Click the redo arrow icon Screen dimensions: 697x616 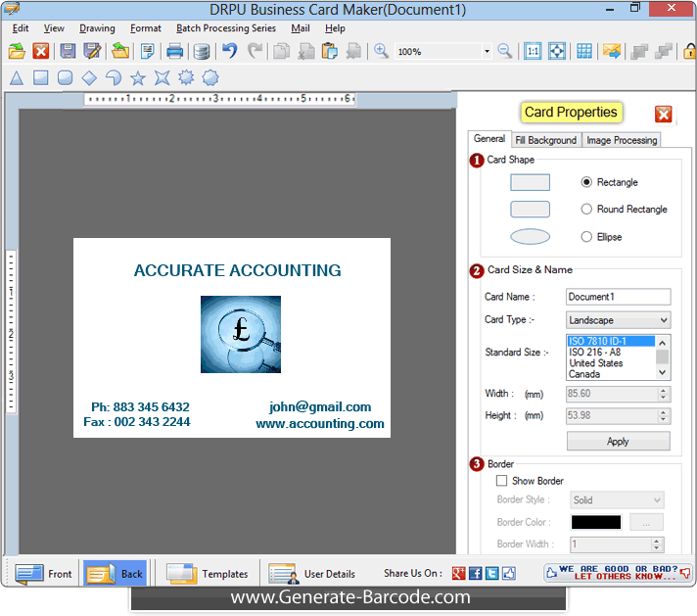[x=255, y=51]
